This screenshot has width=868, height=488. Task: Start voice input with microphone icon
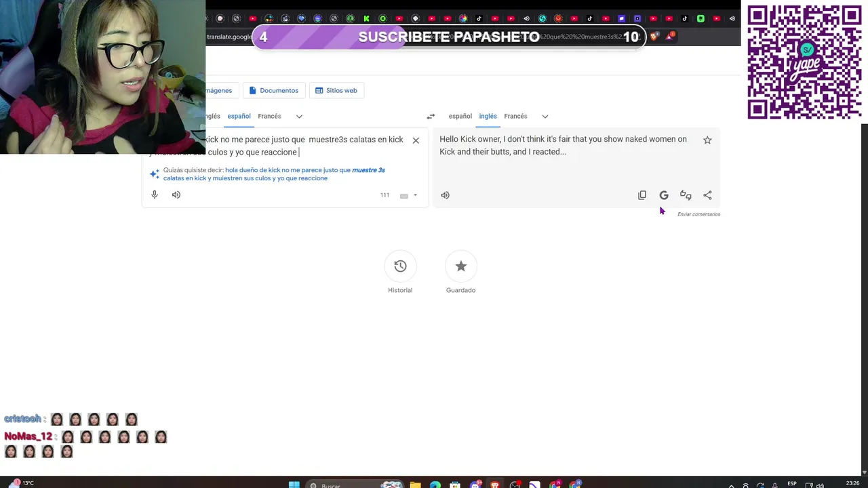155,195
